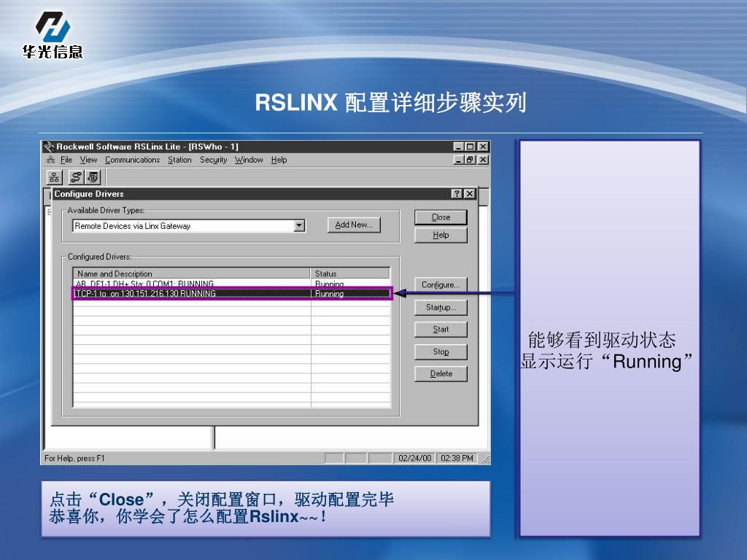Click the Stop button
The image size is (747, 560).
click(x=441, y=352)
